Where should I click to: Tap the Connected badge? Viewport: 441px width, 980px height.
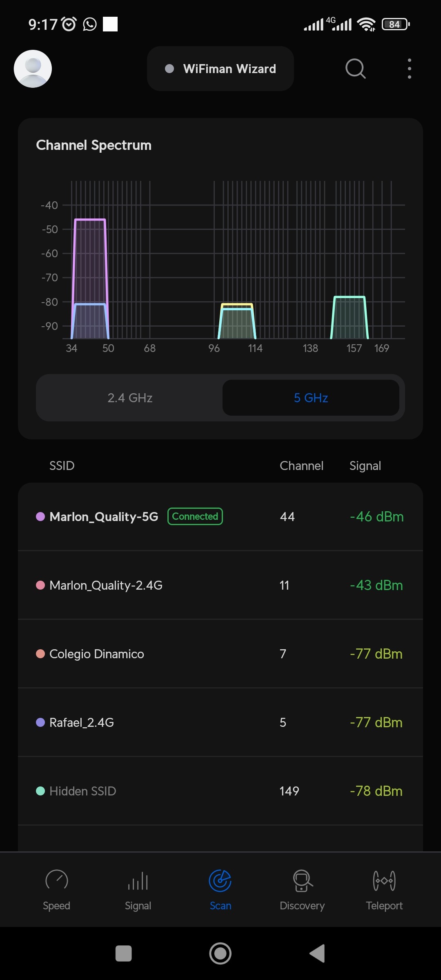(195, 517)
